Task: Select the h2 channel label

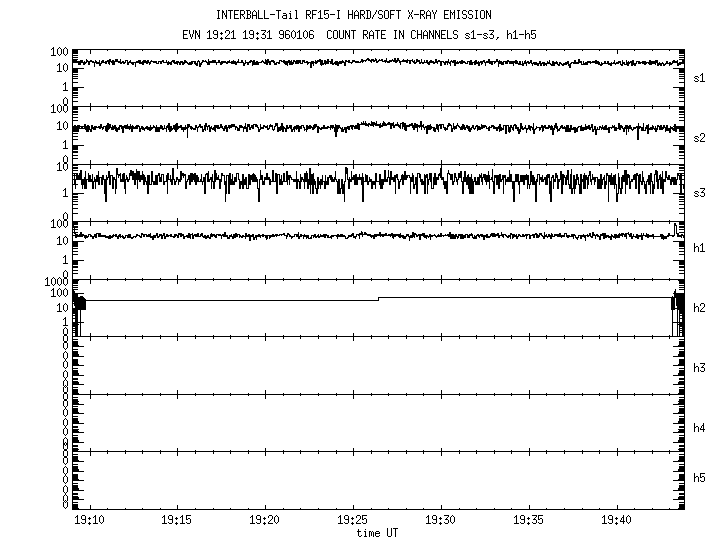Action: pos(699,308)
